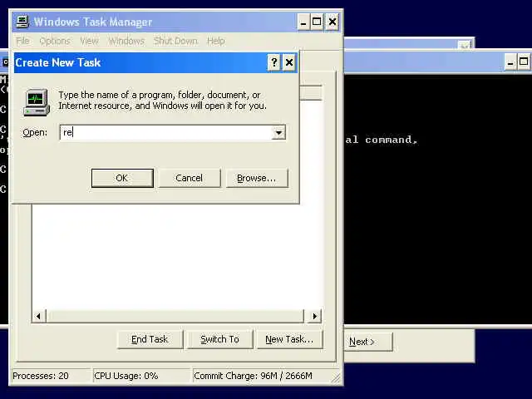This screenshot has width=532, height=399.
Task: Click CPU Usage: 0% in status bar
Action: (126, 376)
